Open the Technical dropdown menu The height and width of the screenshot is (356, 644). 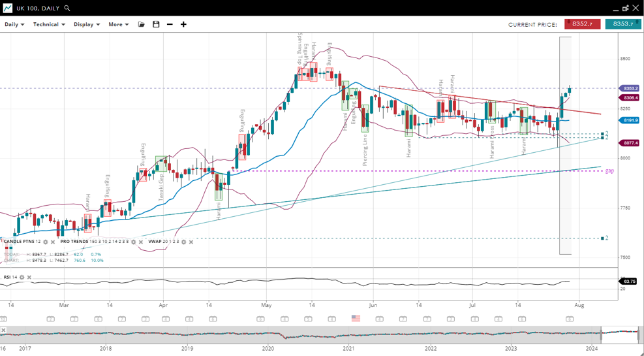click(x=49, y=24)
